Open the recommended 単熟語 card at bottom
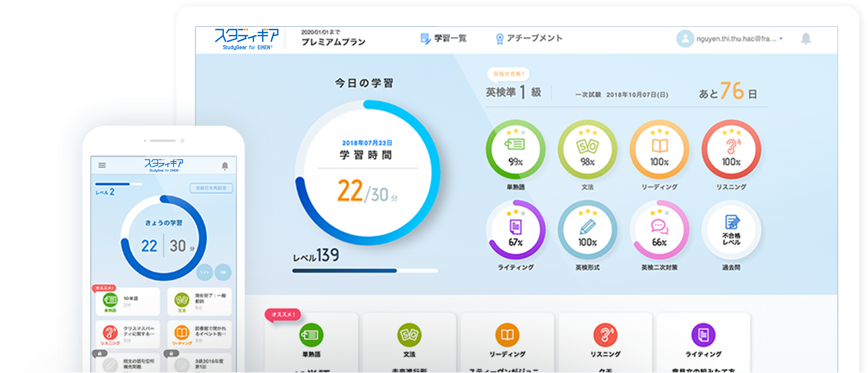868x373 pixels. (311, 343)
